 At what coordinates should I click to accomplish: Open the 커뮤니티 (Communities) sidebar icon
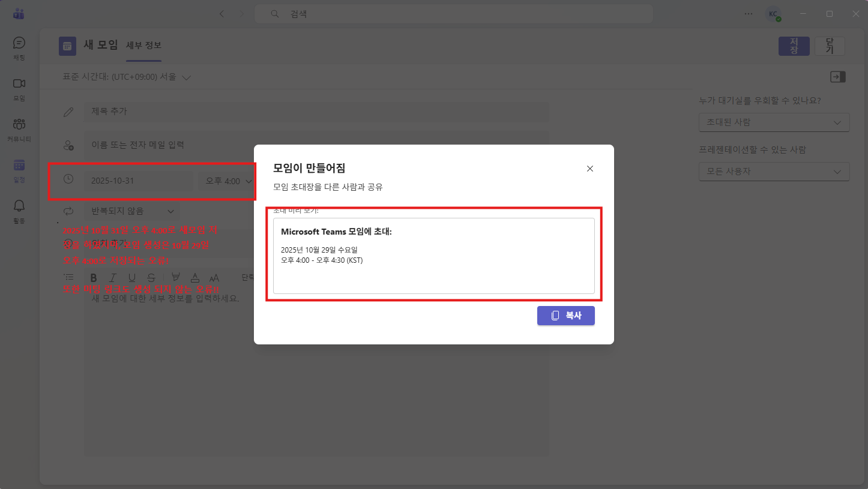point(19,130)
